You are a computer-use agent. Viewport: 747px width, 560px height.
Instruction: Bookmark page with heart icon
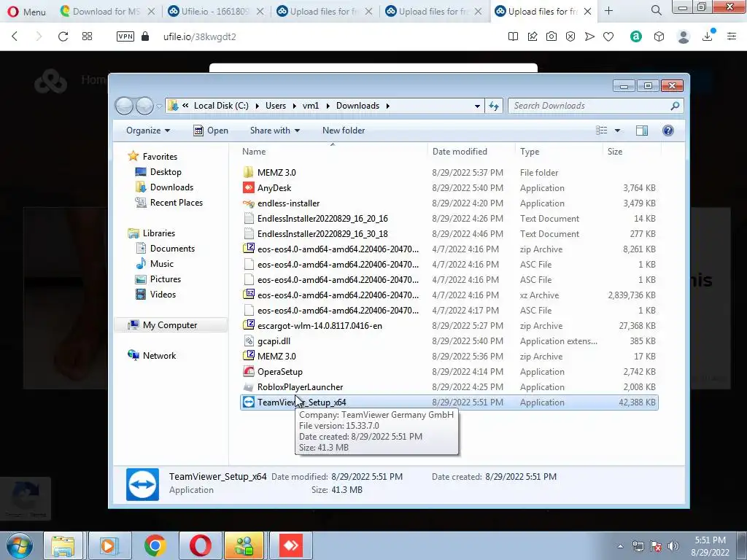pyautogui.click(x=608, y=36)
